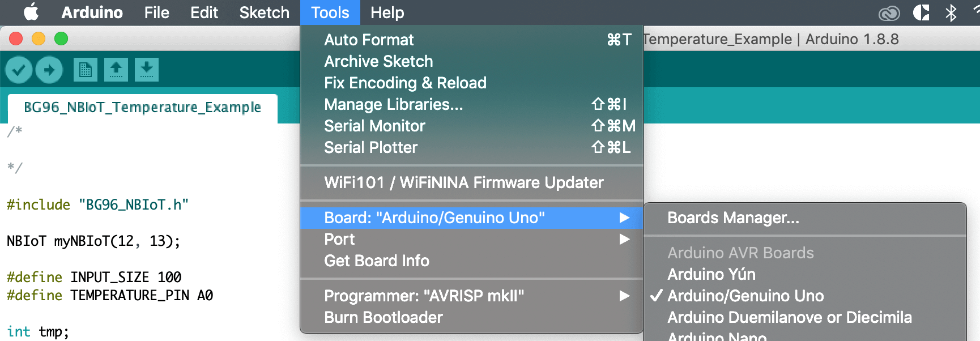980x341 pixels.
Task: Minimize the window with the yellow button
Action: point(39,39)
